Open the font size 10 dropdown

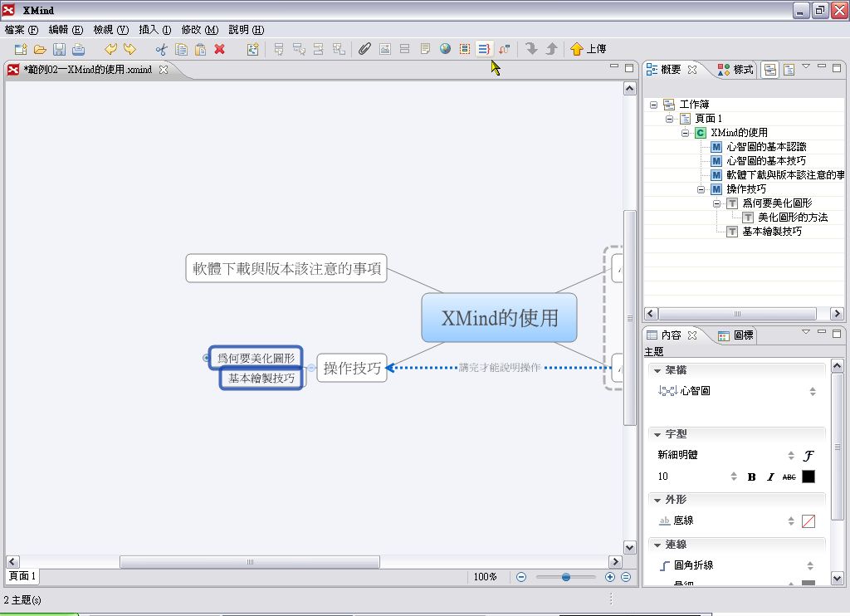pos(734,476)
